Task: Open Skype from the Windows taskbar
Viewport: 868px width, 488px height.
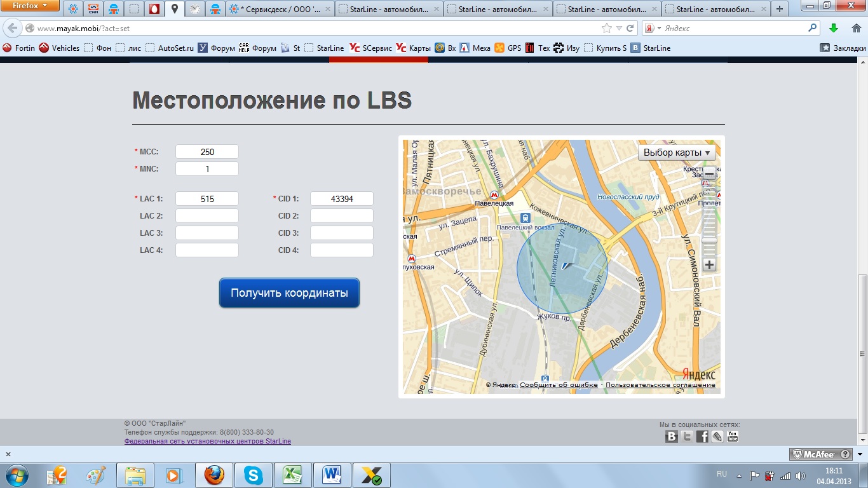Action: [254, 475]
